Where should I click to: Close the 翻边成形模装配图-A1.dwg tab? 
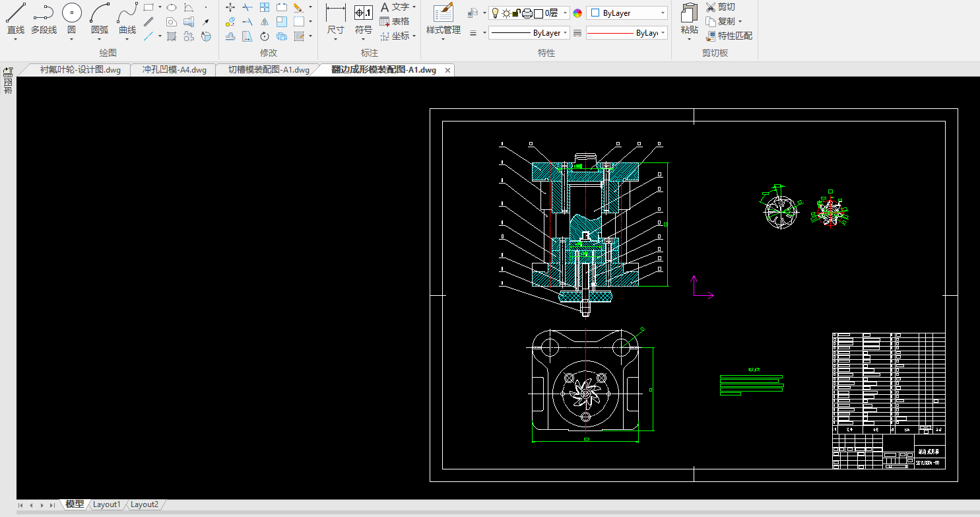pos(447,70)
